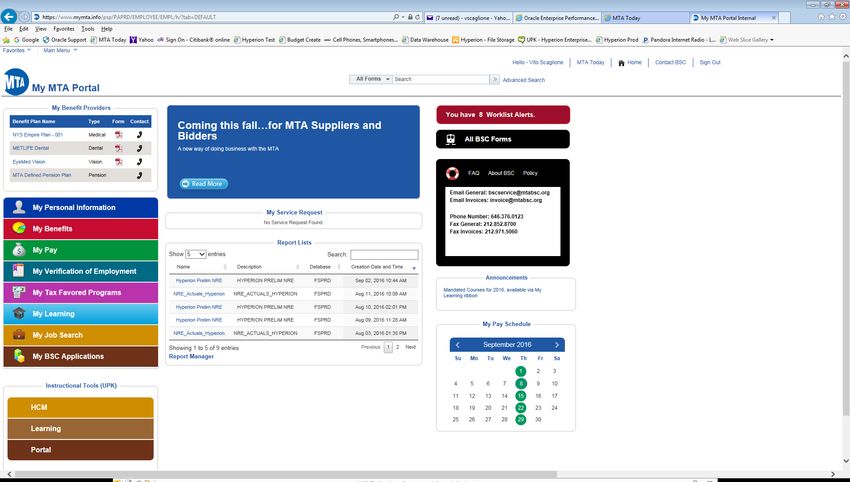Image resolution: width=850 pixels, height=482 pixels.
Task: Open the Help menu
Action: point(107,29)
